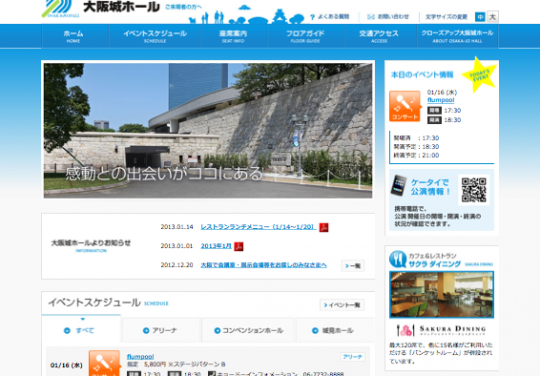540x376 pixels.
Task: Open イベントスケジュール SCHEDULE menu
Action: pos(155,36)
